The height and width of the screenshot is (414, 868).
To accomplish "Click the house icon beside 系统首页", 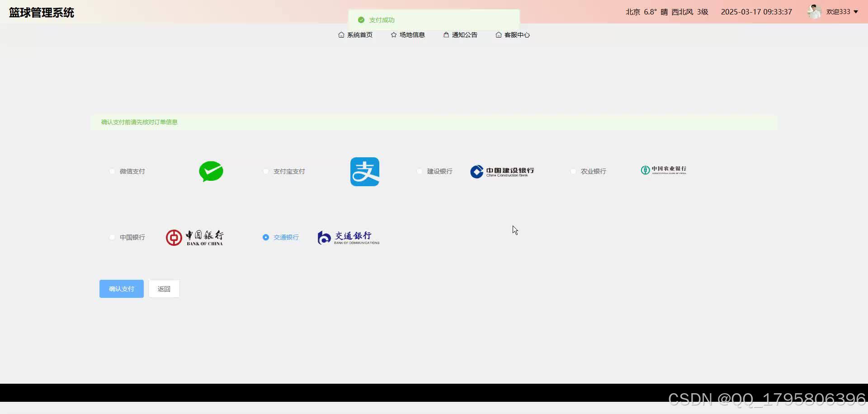I will (x=341, y=35).
